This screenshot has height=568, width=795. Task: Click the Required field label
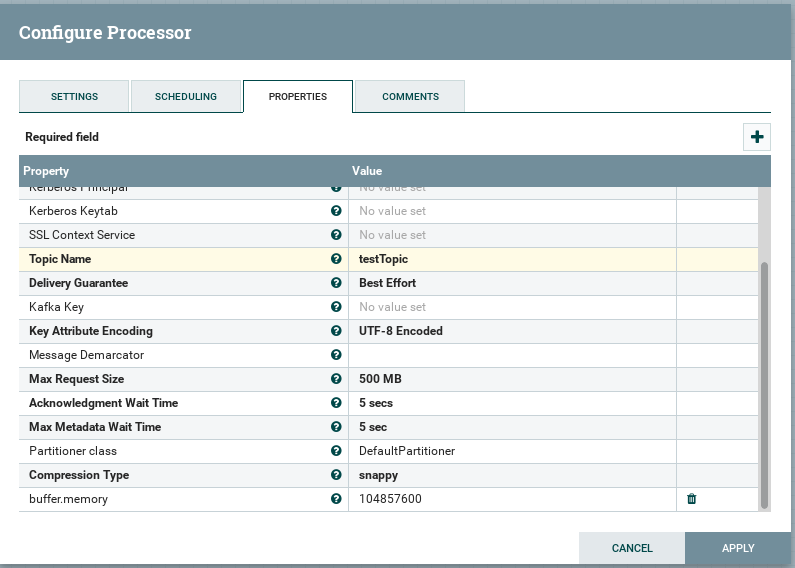tap(62, 137)
